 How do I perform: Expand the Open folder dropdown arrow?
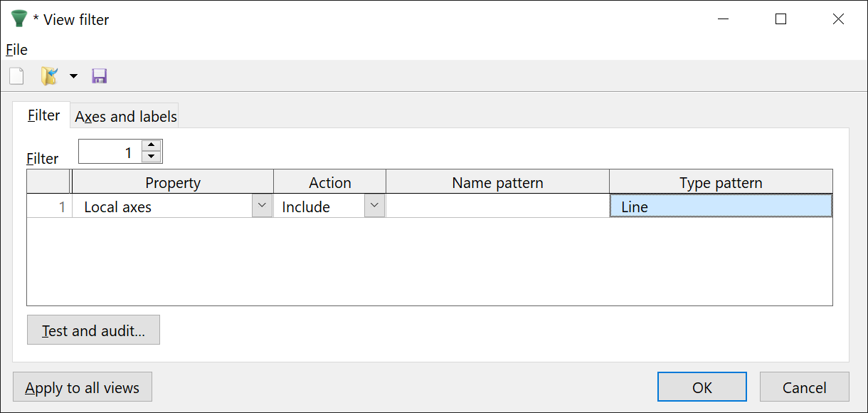click(x=73, y=76)
